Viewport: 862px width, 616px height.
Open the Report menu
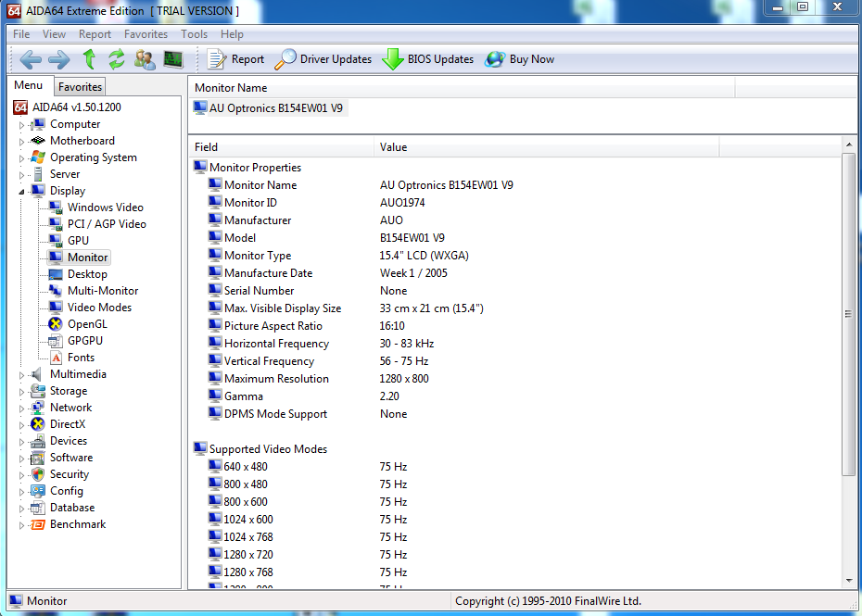point(95,34)
